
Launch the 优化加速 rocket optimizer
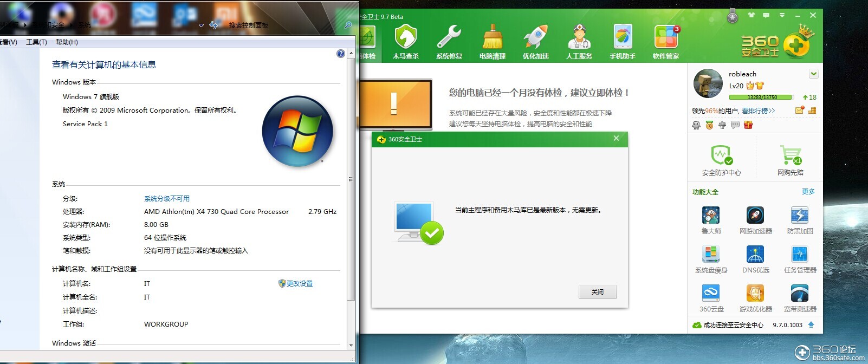tap(536, 42)
